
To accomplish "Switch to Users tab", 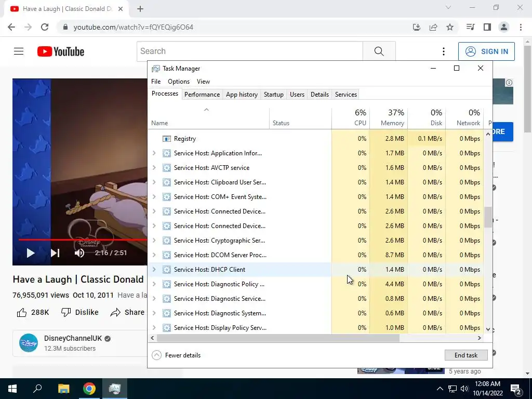I will (x=297, y=95).
